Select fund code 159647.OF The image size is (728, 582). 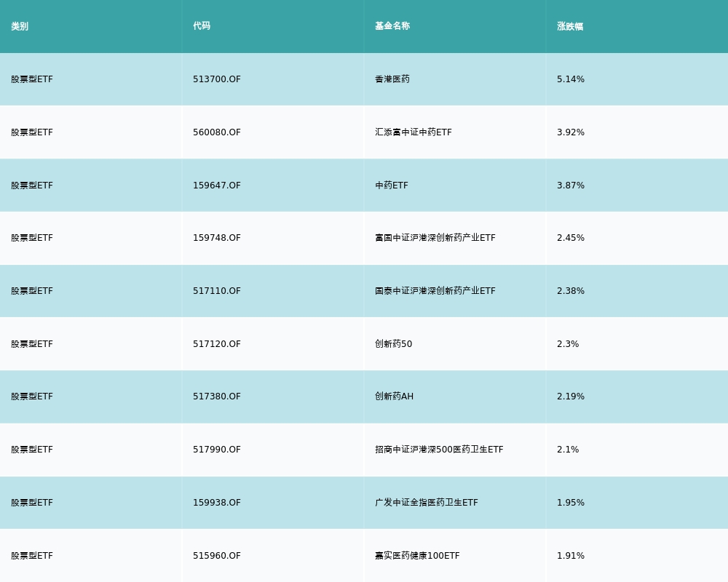tap(217, 186)
